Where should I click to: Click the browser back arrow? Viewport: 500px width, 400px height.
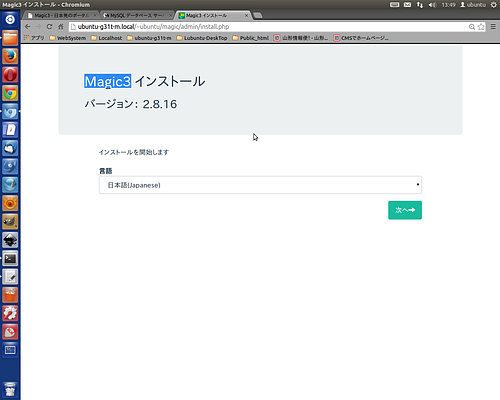(28, 27)
